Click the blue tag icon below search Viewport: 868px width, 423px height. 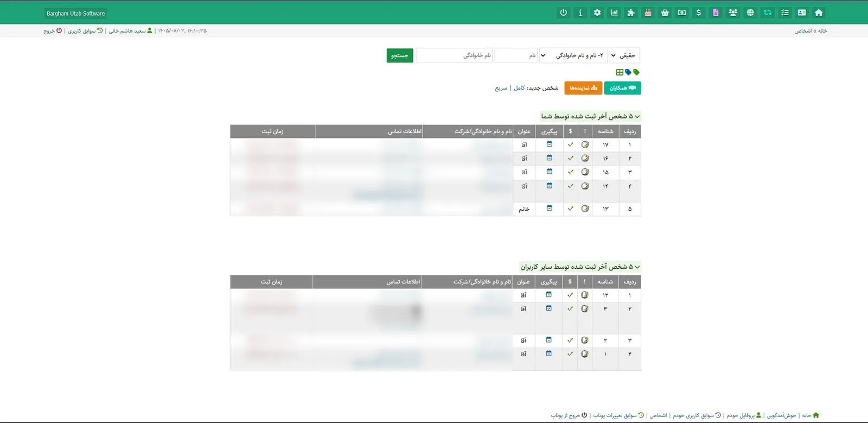[628, 72]
